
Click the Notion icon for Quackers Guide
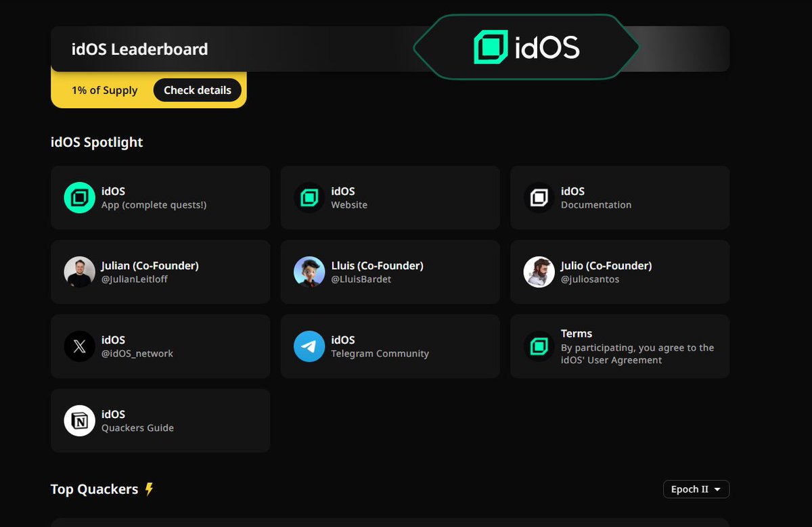79,421
